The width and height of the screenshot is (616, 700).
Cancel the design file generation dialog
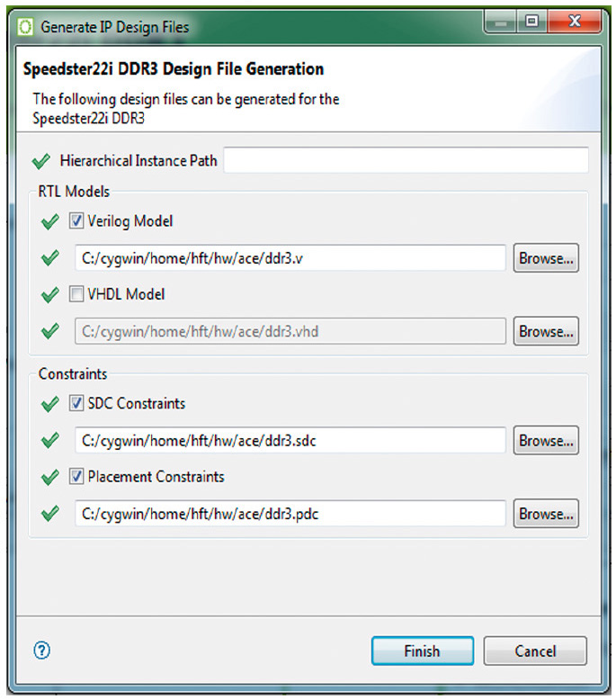pyautogui.click(x=535, y=651)
